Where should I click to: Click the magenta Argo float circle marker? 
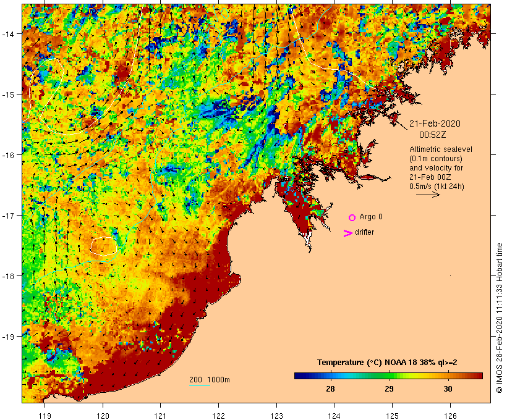click(x=352, y=217)
